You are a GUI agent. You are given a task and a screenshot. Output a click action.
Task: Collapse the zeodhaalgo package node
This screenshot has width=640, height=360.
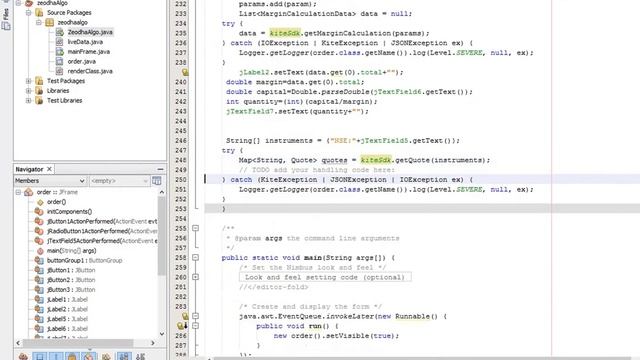click(x=39, y=22)
